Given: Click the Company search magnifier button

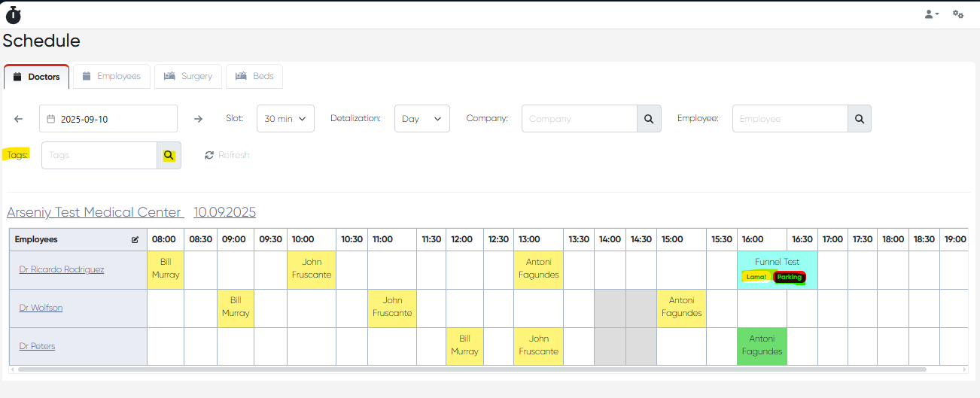Looking at the screenshot, I should click(649, 119).
